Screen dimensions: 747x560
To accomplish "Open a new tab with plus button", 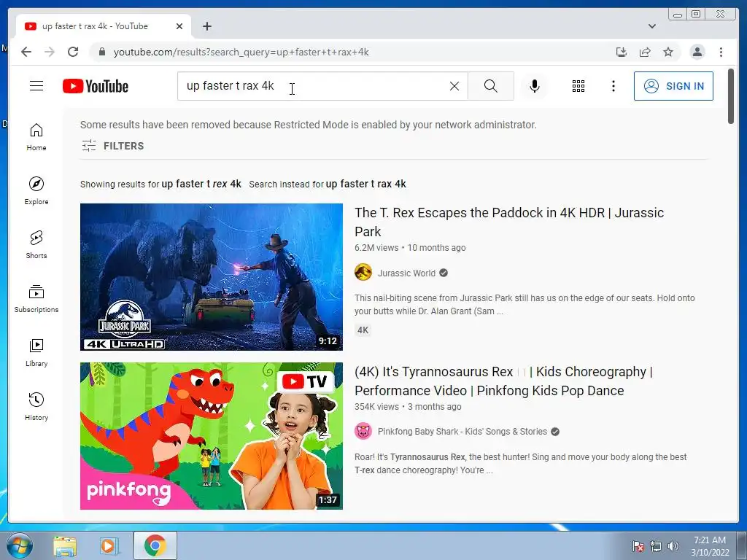I will [x=206, y=26].
